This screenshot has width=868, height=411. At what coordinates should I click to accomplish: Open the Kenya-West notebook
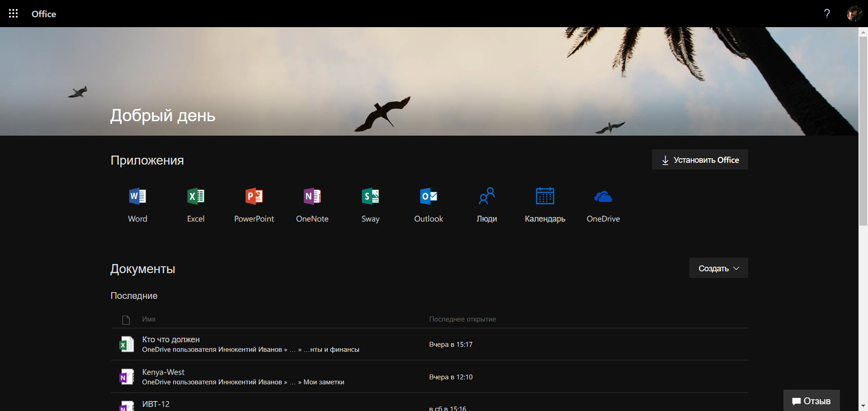tap(163, 372)
